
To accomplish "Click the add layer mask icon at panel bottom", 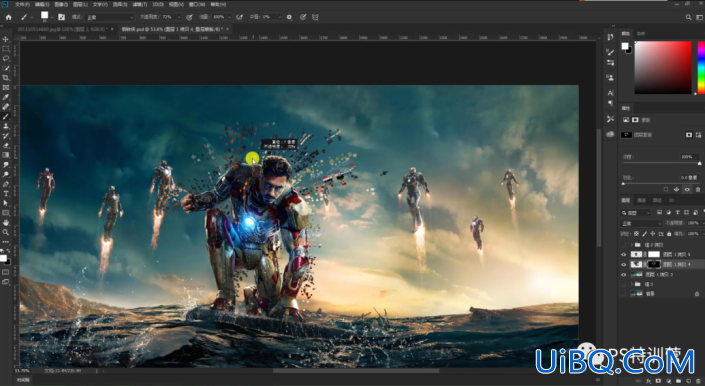I will (659, 381).
